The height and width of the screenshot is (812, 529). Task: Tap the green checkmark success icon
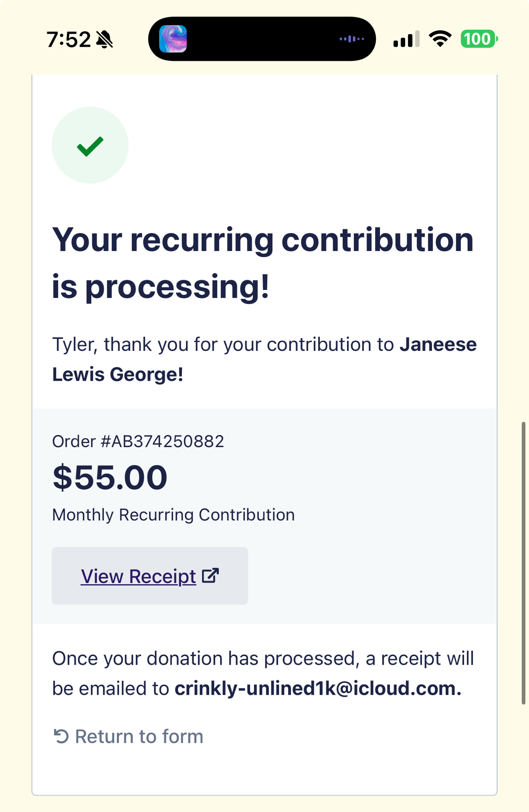point(90,145)
